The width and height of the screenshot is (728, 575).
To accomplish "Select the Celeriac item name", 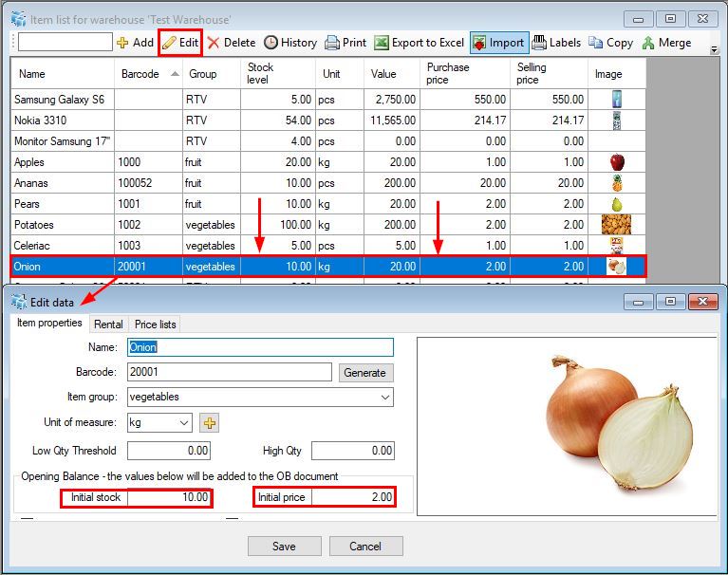I will [x=31, y=246].
